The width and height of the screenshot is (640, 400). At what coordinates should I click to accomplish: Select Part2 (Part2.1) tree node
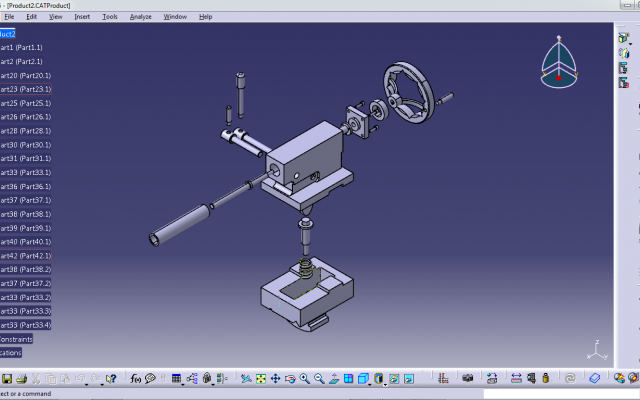[x=21, y=62]
